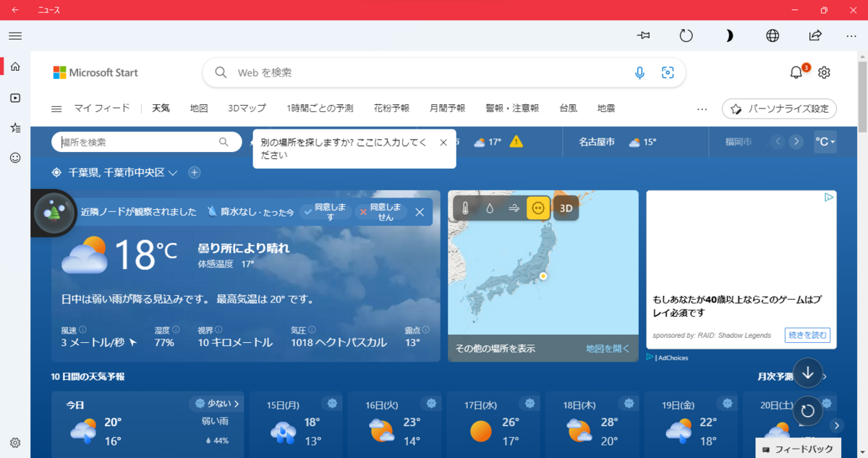Open ad info triangle icon
The image size is (868, 458).
[x=829, y=198]
